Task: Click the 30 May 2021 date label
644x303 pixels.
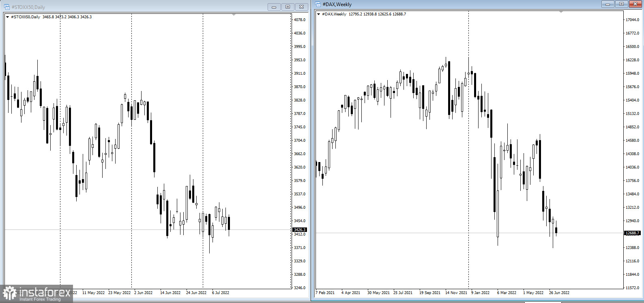Action: [x=378, y=293]
